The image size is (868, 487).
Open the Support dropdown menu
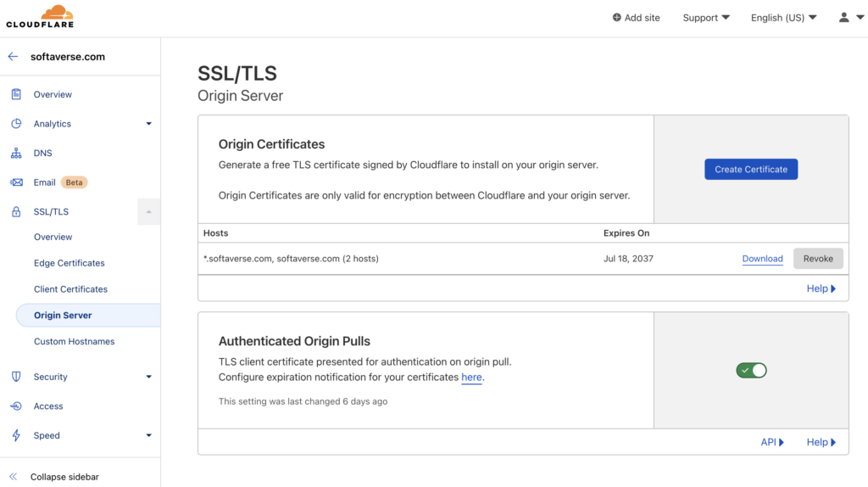click(x=706, y=18)
